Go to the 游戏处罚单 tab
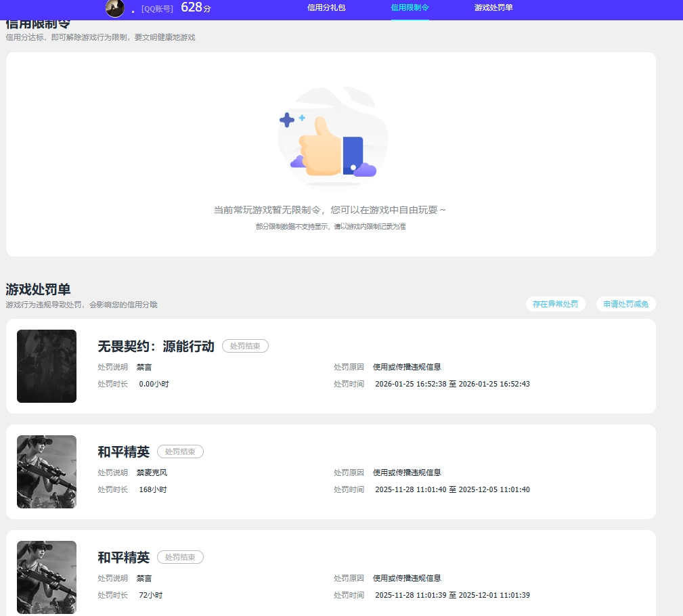683x616 pixels. 493,8
